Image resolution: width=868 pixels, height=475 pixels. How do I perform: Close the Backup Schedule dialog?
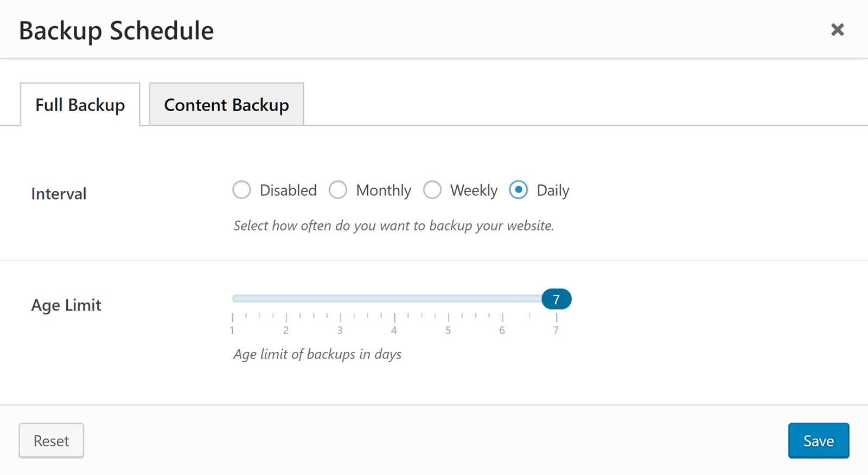pyautogui.click(x=837, y=30)
